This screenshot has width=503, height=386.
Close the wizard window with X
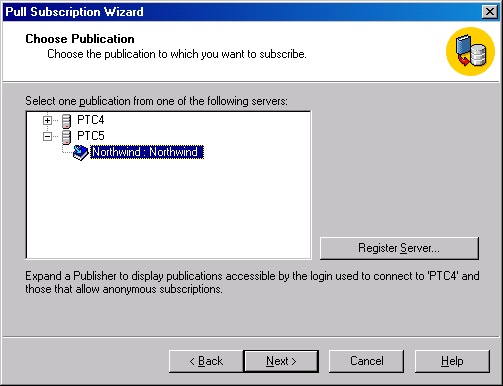[x=490, y=12]
